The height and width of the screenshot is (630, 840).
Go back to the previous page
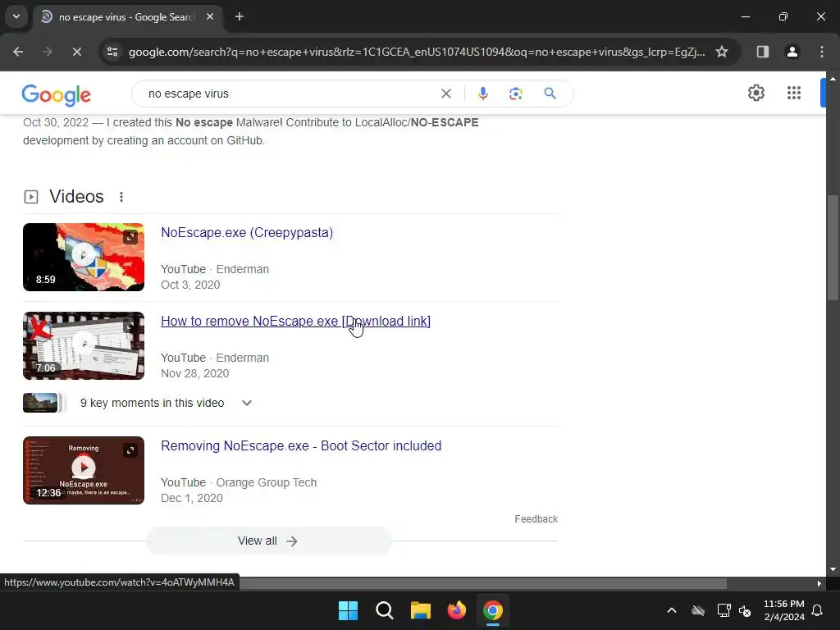tap(18, 52)
